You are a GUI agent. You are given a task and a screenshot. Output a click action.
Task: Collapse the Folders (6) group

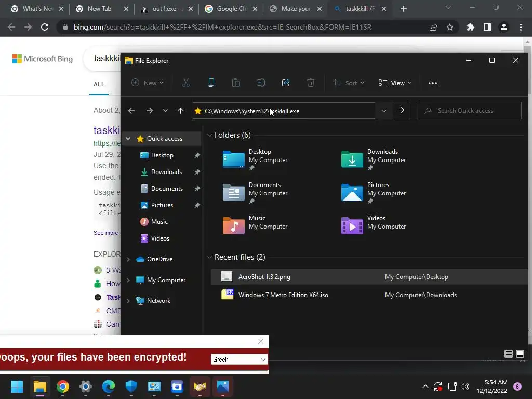click(x=209, y=135)
